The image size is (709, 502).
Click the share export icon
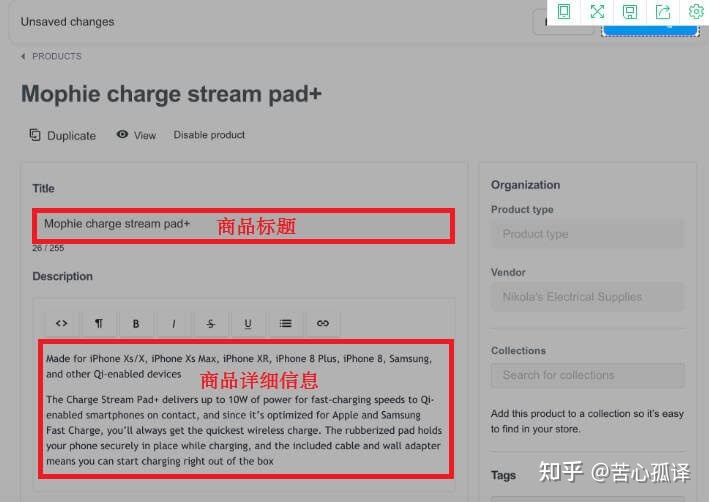663,11
